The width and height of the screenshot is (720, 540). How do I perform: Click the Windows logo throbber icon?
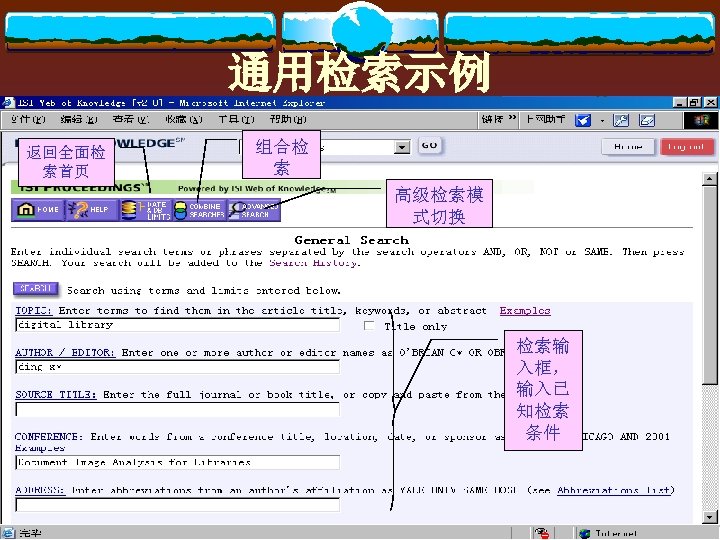701,120
